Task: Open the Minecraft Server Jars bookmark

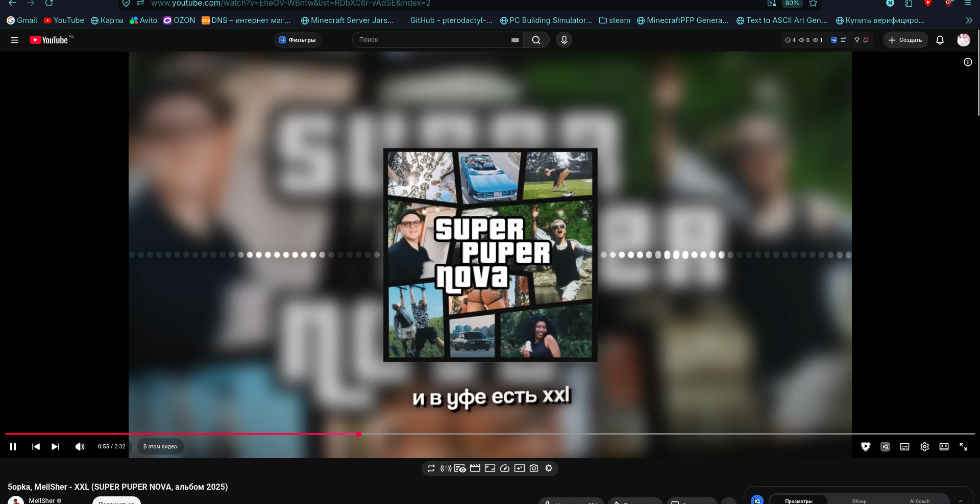Action: tap(348, 20)
